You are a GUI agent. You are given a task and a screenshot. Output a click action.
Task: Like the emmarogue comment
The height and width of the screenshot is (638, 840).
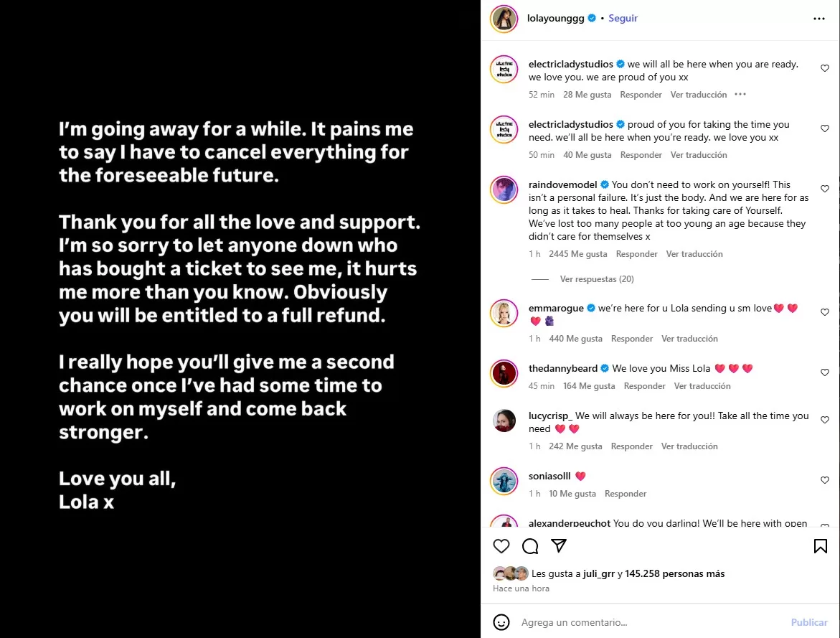[x=825, y=312]
